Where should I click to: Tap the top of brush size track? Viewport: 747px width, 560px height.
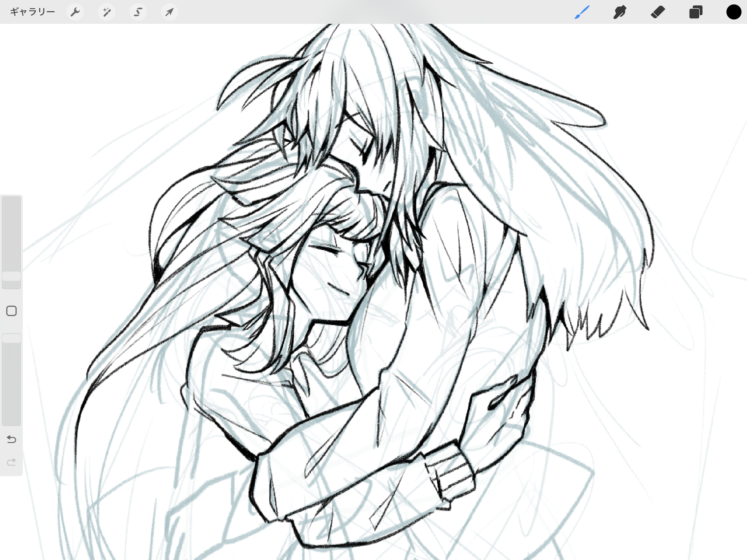[x=11, y=202]
